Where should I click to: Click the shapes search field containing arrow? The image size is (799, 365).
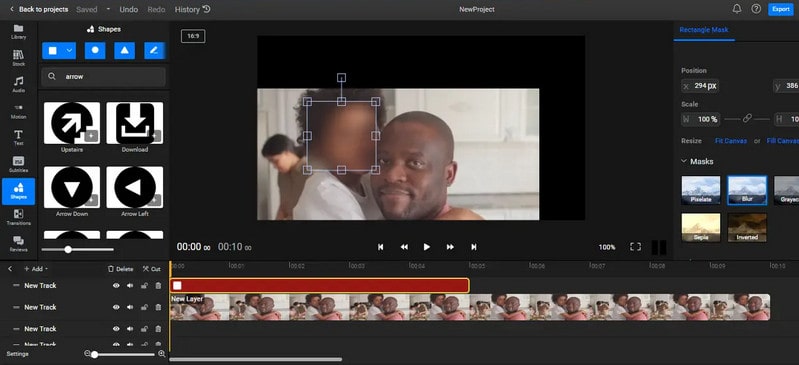point(103,76)
